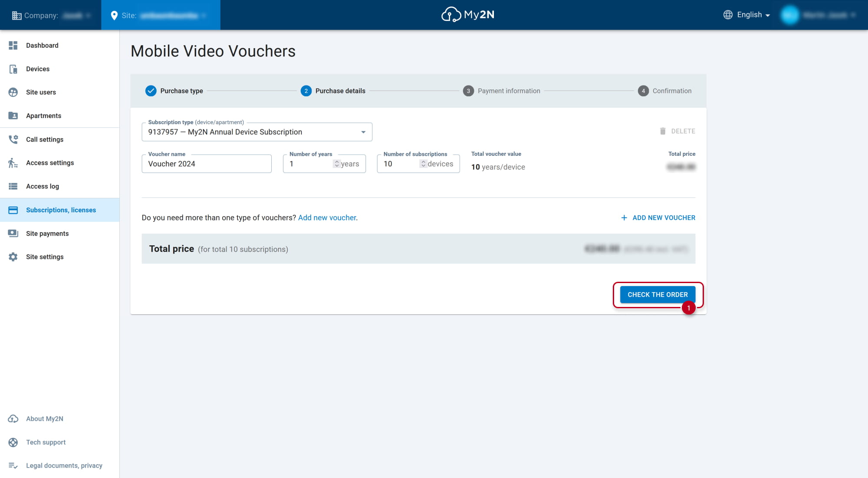Click the DELETE trash icon
The width and height of the screenshot is (868, 478).
point(663,131)
